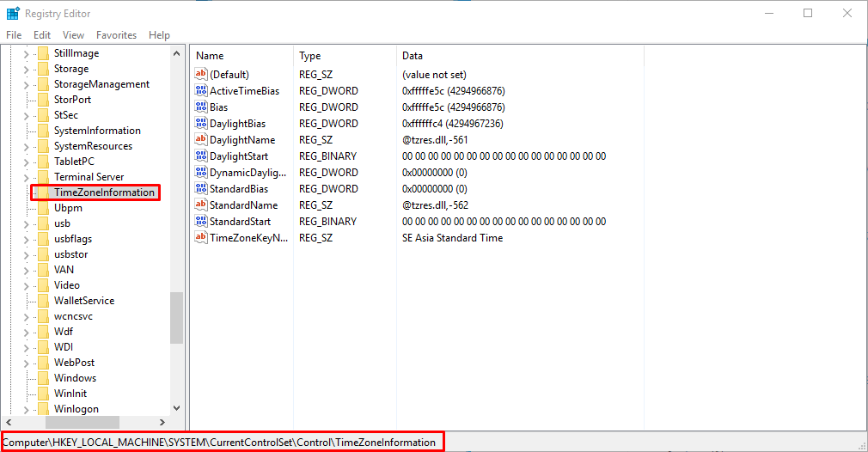Click the StandardStart binary value icon
Image resolution: width=868 pixels, height=452 pixels.
pos(201,222)
